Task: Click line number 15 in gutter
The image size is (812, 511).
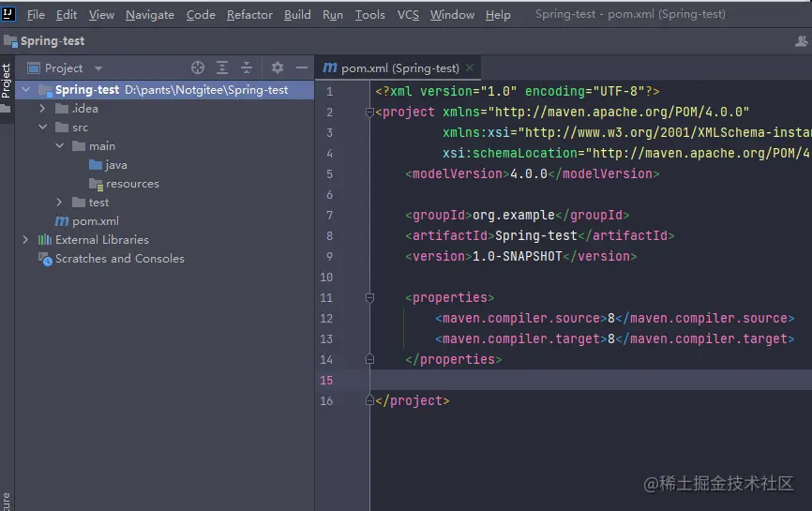Action: 326,381
